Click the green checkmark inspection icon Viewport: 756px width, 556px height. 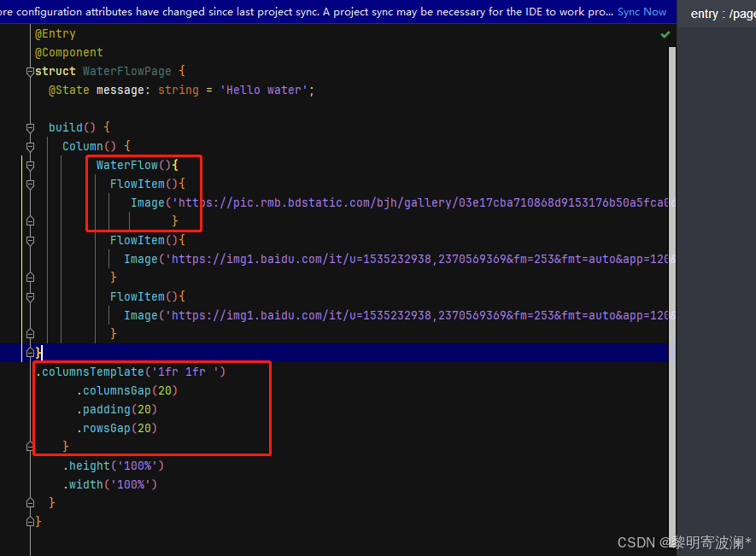(x=665, y=34)
